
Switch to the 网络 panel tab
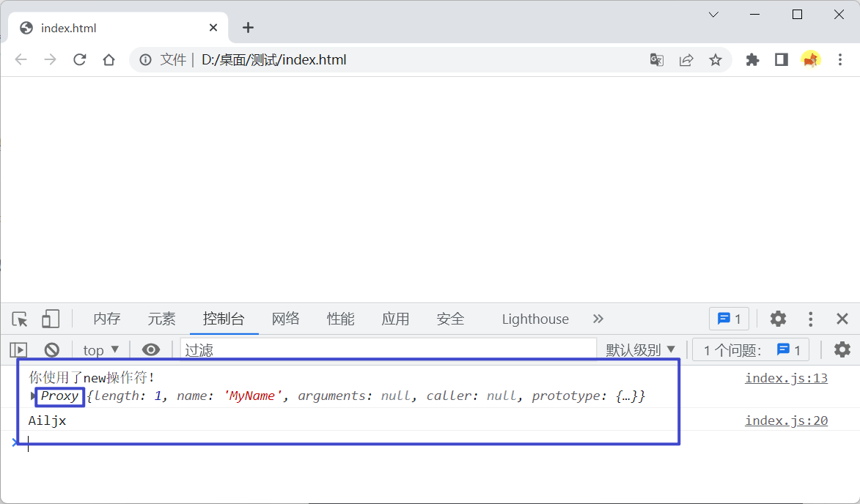284,319
